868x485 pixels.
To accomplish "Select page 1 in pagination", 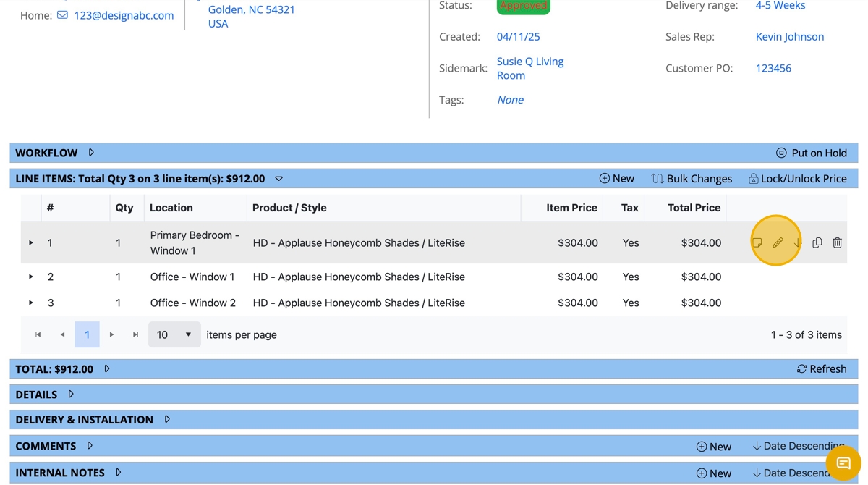I will [87, 334].
